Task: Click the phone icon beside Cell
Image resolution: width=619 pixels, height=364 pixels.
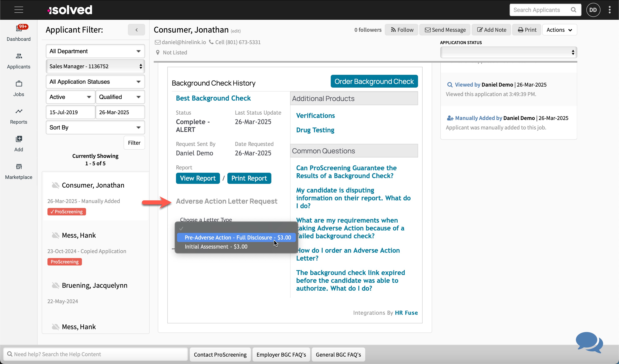Action: tap(211, 42)
